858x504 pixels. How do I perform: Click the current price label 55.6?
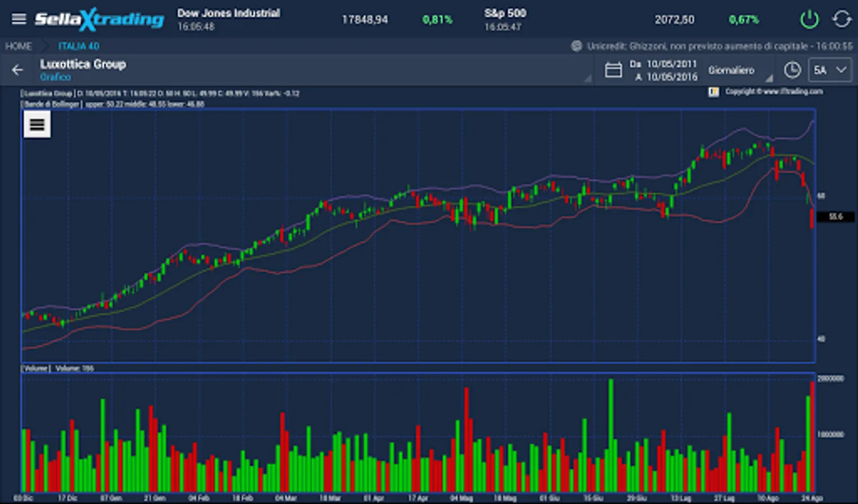click(836, 217)
